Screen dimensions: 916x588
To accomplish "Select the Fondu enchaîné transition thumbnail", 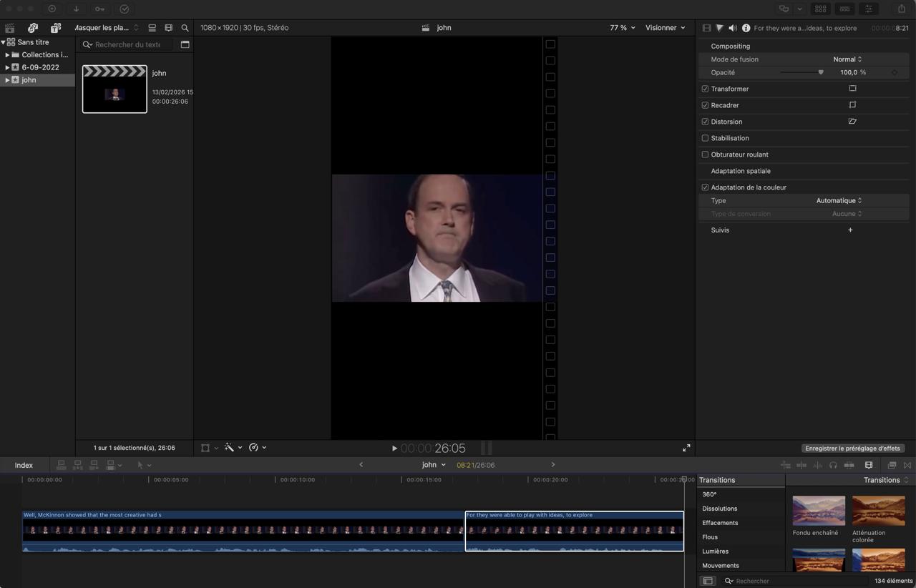I will [819, 510].
